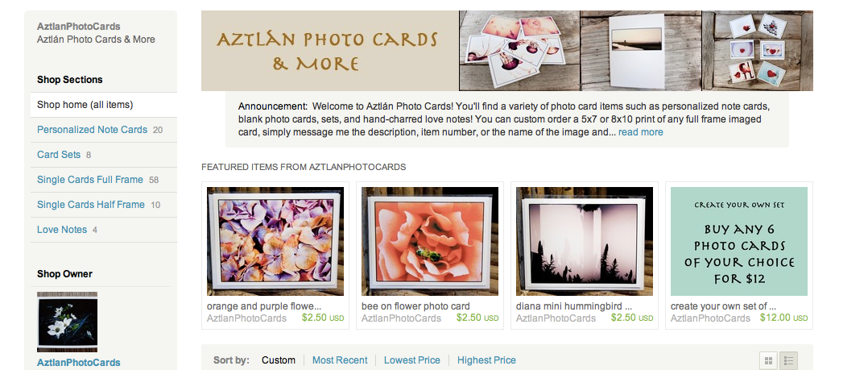Image resolution: width=868 pixels, height=370 pixels.
Task: Open AztlanPhotoCards owner profile link
Action: coord(79,363)
